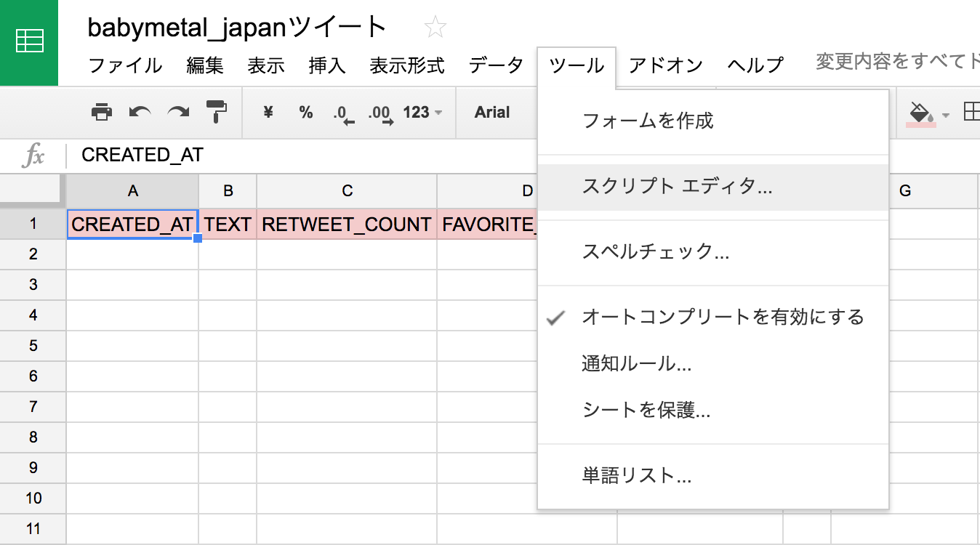Screen dimensions: 980x545
Task: Close the open ツール menu
Action: pyautogui.click(x=577, y=65)
